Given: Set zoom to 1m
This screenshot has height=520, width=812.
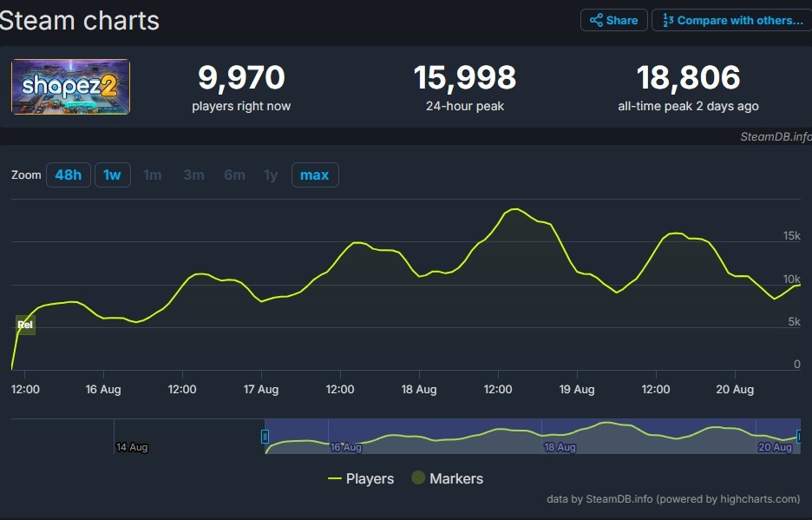Looking at the screenshot, I should (x=153, y=174).
